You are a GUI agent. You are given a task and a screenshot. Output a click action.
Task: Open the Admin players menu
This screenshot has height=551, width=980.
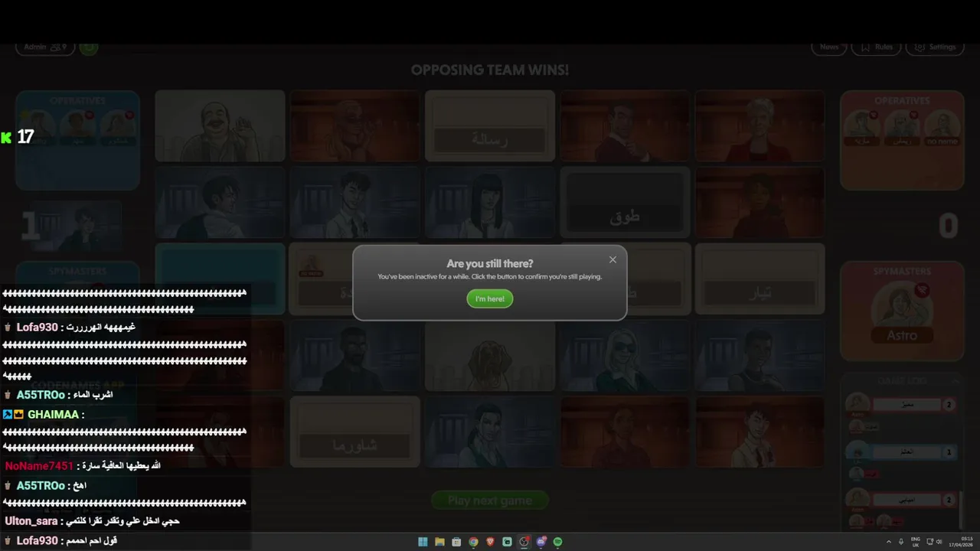pyautogui.click(x=45, y=47)
